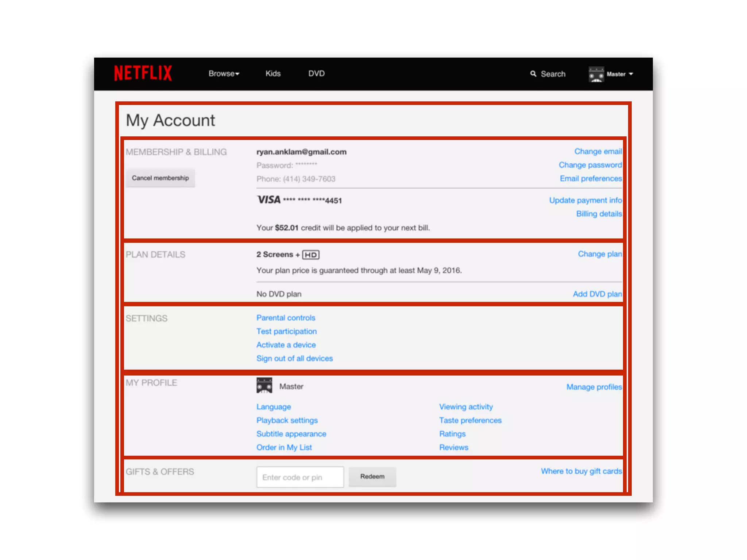Click the Master avatar in header
Viewport: 747px width, 560px height.
(596, 74)
